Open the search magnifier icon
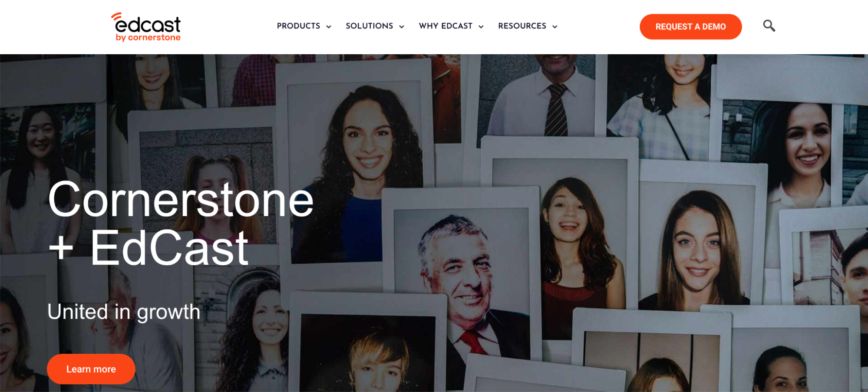Viewport: 868px width, 392px height. click(x=769, y=26)
